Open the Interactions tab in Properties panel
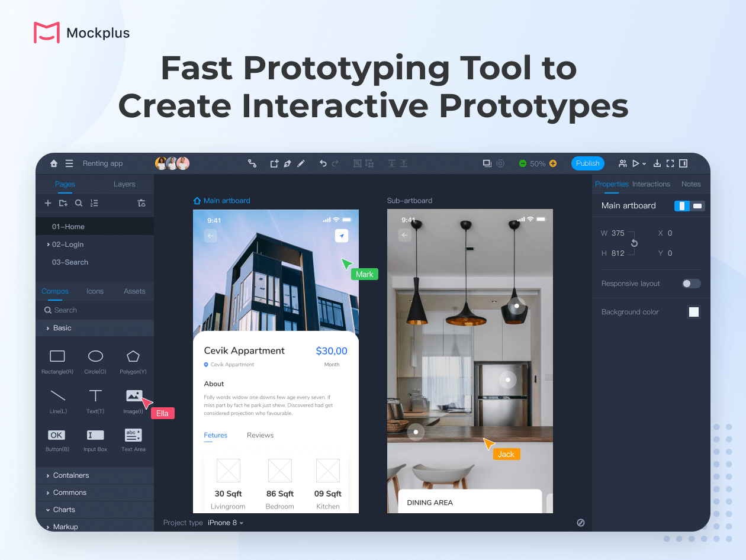 coord(651,184)
